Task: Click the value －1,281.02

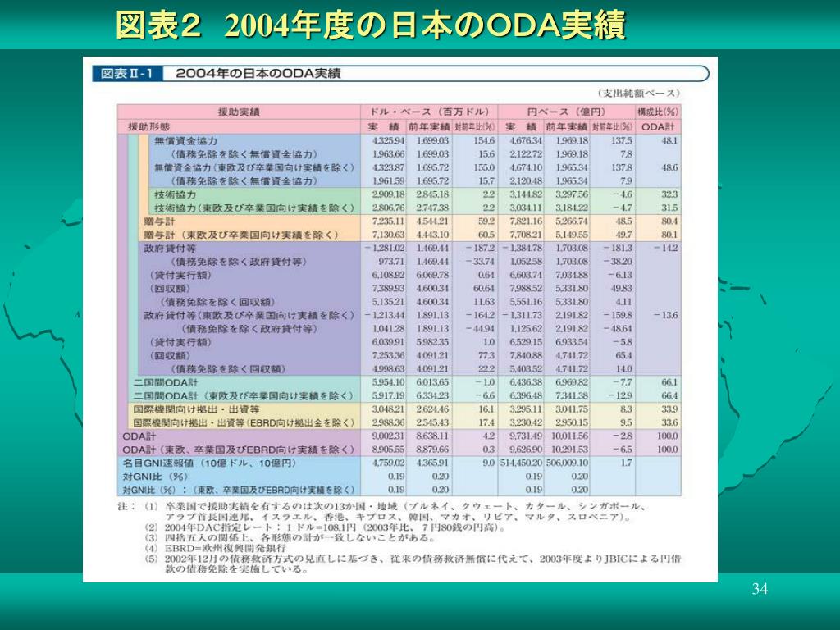Action: pyautogui.click(x=385, y=248)
